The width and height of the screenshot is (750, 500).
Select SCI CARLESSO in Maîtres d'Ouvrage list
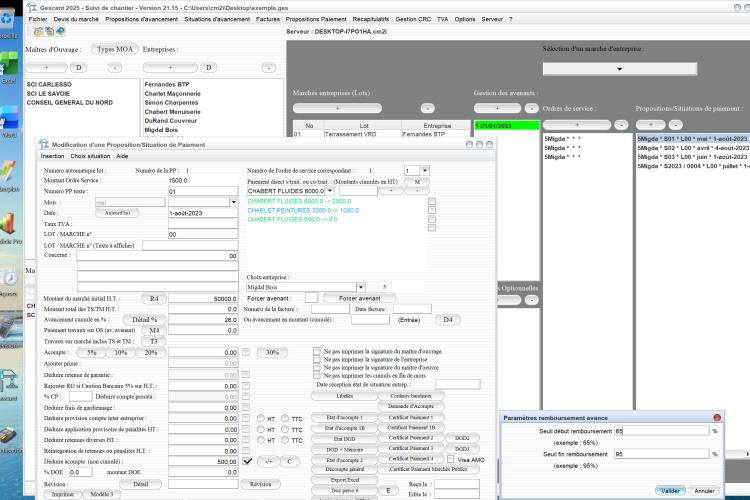point(49,84)
